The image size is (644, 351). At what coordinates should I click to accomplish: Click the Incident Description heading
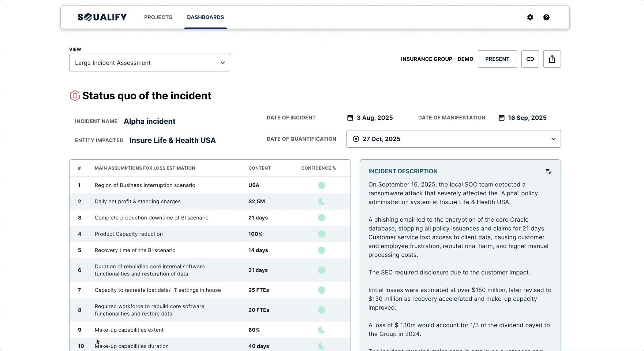tap(403, 171)
